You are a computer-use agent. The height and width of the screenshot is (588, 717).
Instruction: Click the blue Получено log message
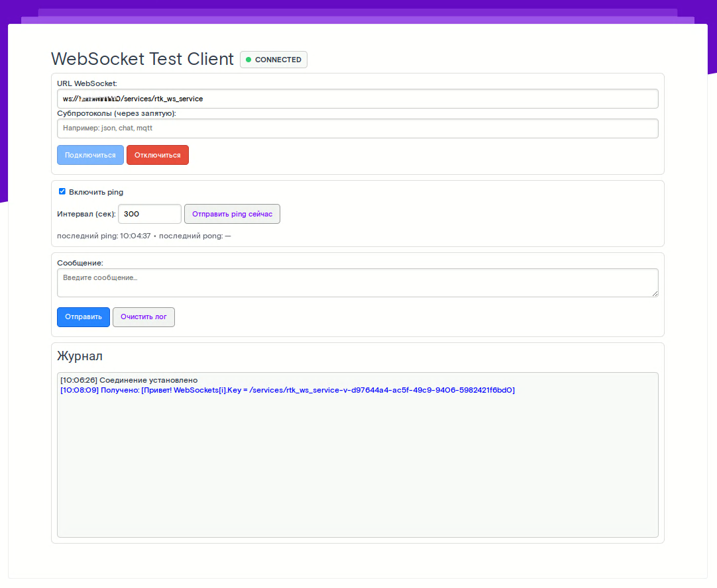287,390
